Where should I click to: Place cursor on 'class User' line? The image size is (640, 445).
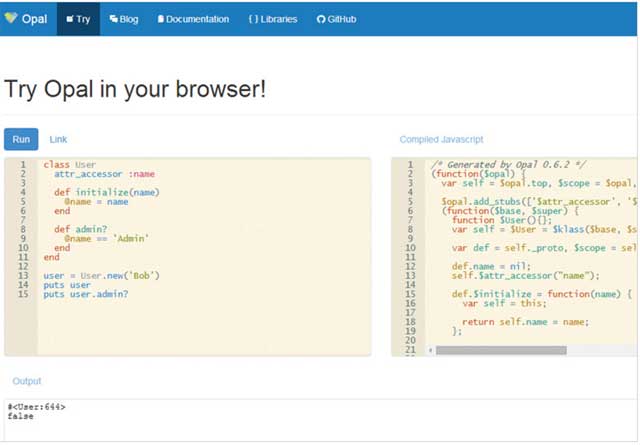pyautogui.click(x=70, y=165)
